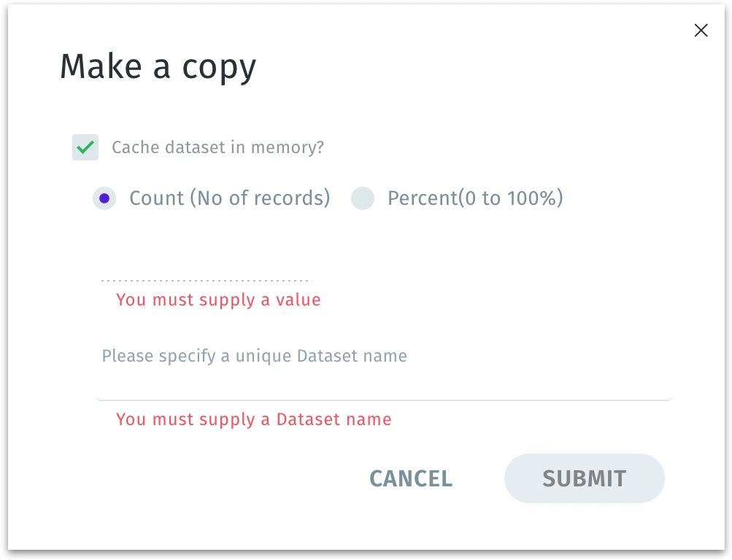Click the purple dot in Count option
The height and width of the screenshot is (560, 732).
(x=104, y=198)
